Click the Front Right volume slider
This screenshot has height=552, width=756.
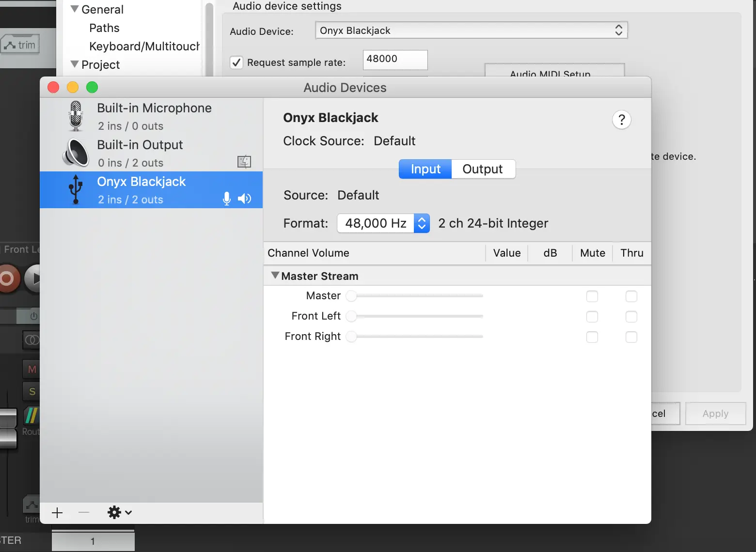click(417, 337)
